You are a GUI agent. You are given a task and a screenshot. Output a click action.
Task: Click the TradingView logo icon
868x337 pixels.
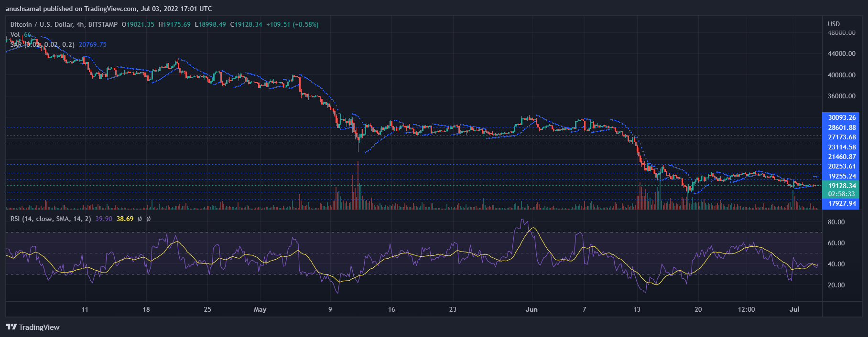(11, 327)
